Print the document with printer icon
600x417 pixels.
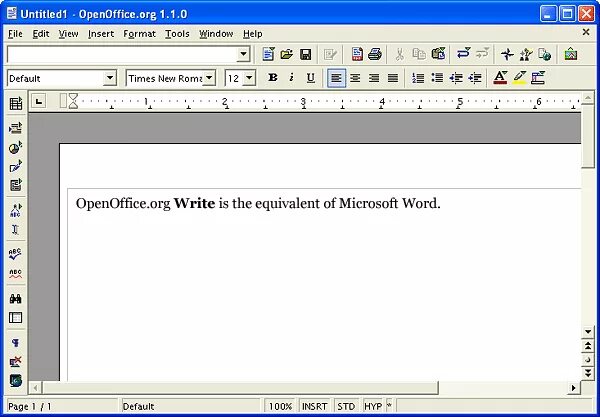(x=375, y=54)
